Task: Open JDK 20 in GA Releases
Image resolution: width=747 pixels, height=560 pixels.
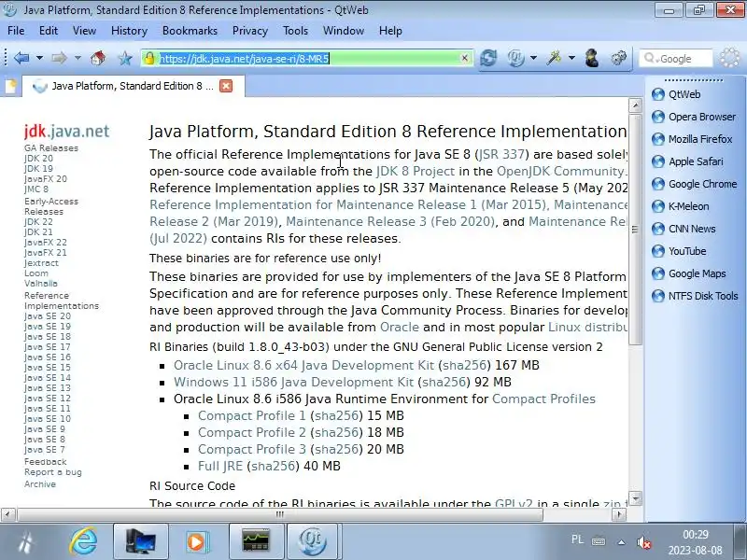Action: coord(38,159)
